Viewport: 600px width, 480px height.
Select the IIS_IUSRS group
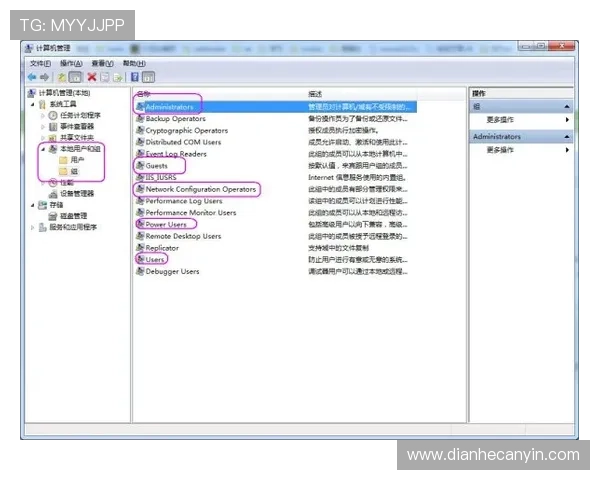[161, 177]
